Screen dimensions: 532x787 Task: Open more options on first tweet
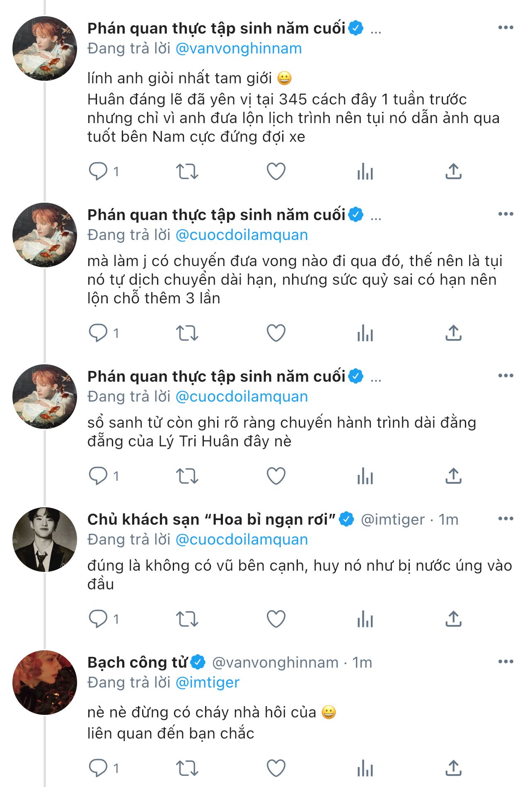505,28
